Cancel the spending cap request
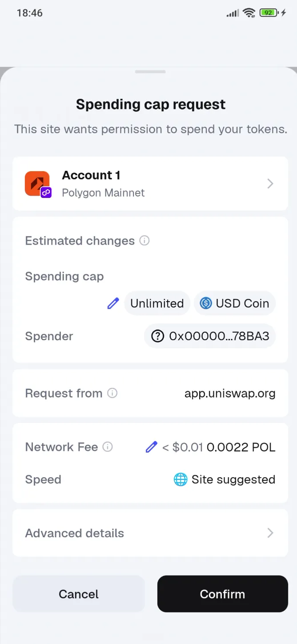Image resolution: width=297 pixels, height=644 pixels. click(x=79, y=594)
